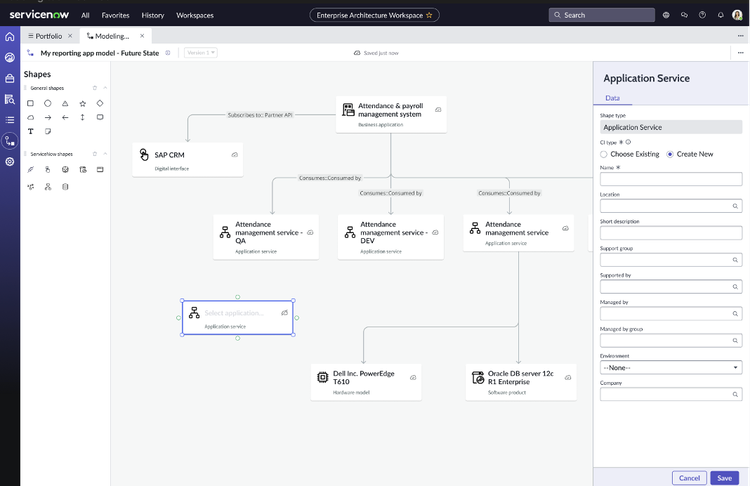Select the vertical double arrow shape

[x=83, y=117]
